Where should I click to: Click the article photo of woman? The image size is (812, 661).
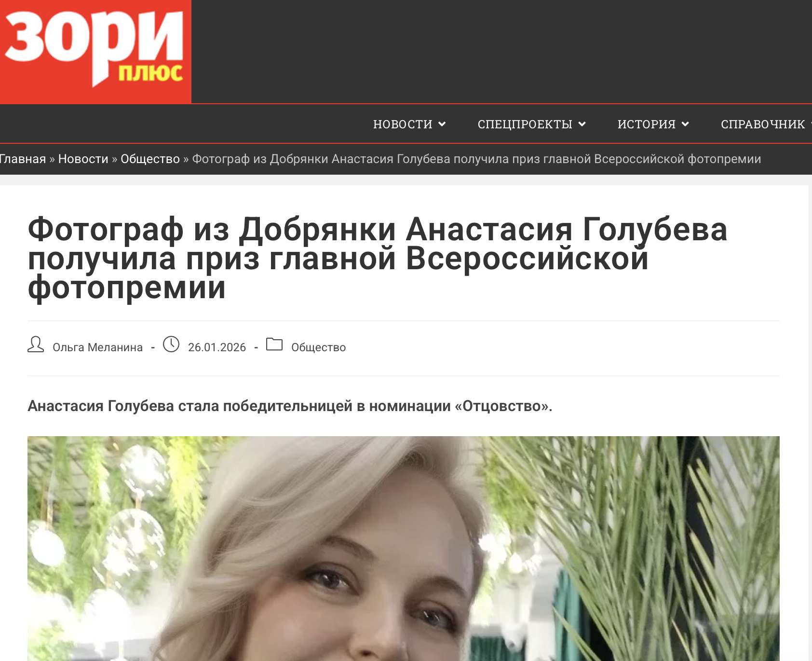(x=403, y=549)
